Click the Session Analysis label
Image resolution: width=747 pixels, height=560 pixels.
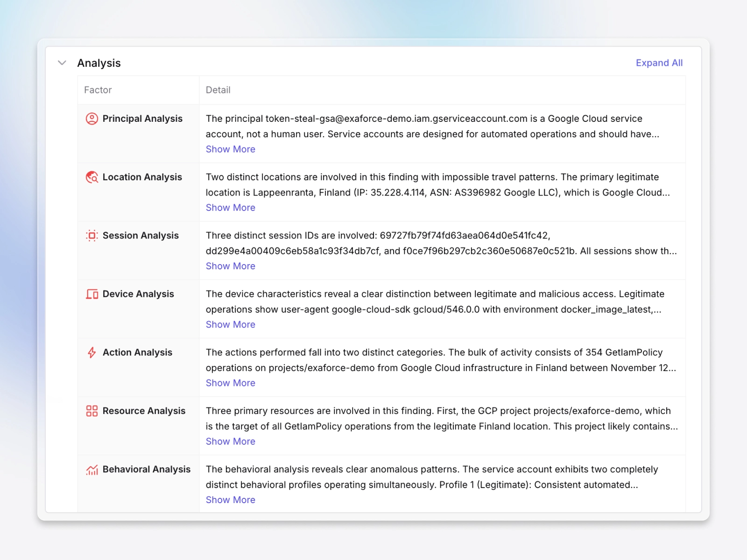click(x=141, y=236)
